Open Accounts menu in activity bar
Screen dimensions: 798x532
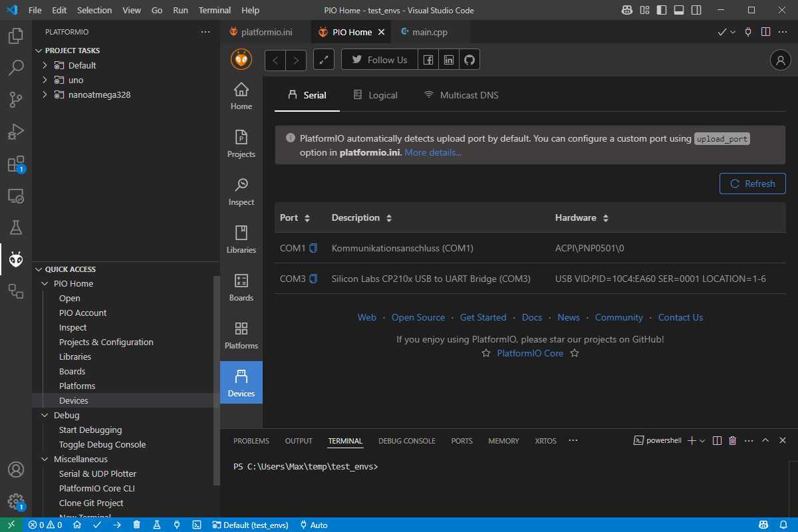[16, 469]
